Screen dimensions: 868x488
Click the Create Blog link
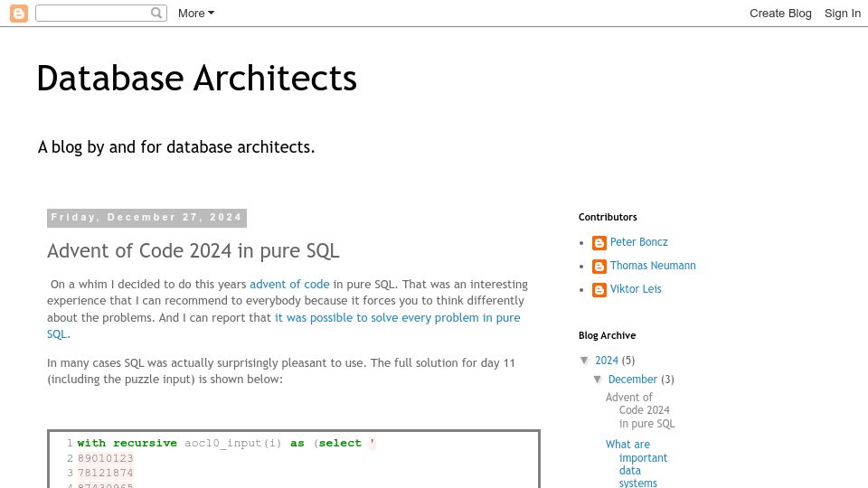pyautogui.click(x=780, y=14)
